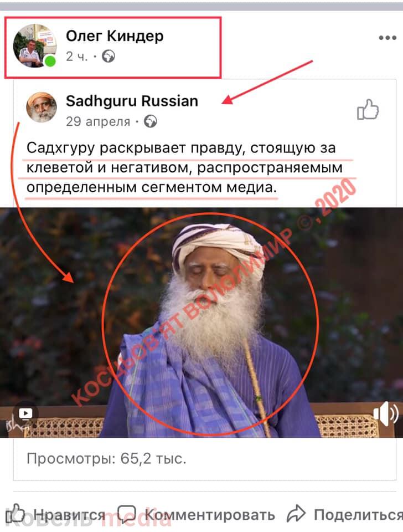The height and width of the screenshot is (532, 403).
Task: Like the Sadhguru Russian page via thumbs-up icon
Action: tap(368, 110)
